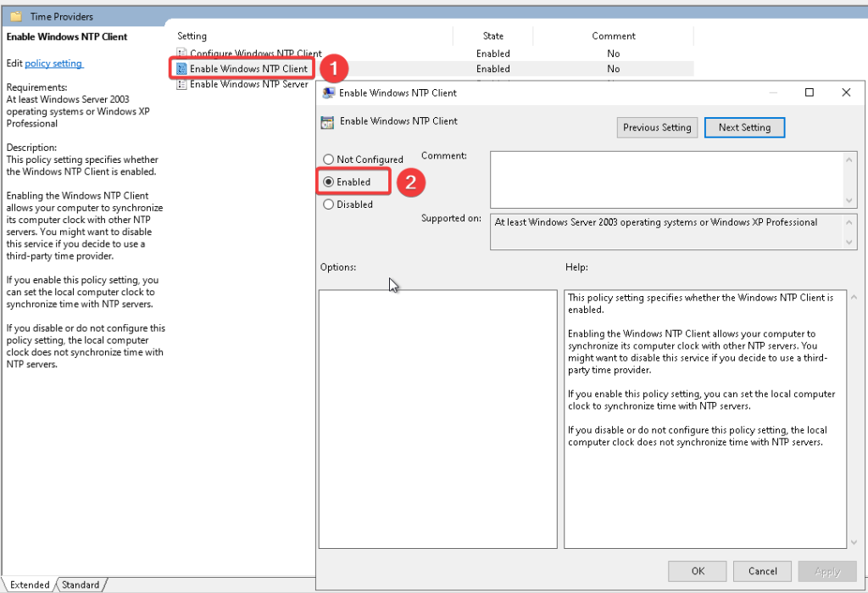The image size is (868, 593).
Task: Click the policy icon beside dialog heading
Action: [x=327, y=122]
